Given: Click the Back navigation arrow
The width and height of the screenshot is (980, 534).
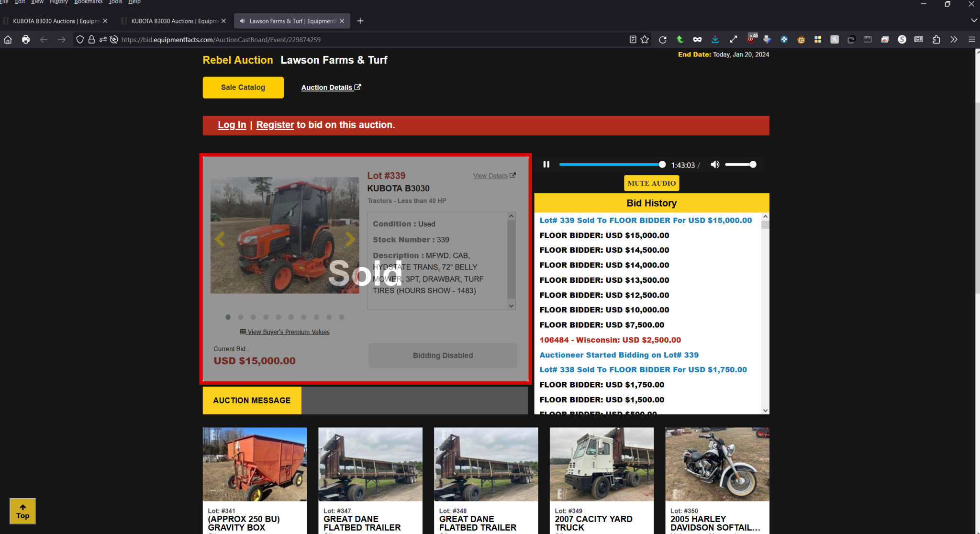Looking at the screenshot, I should [x=44, y=40].
